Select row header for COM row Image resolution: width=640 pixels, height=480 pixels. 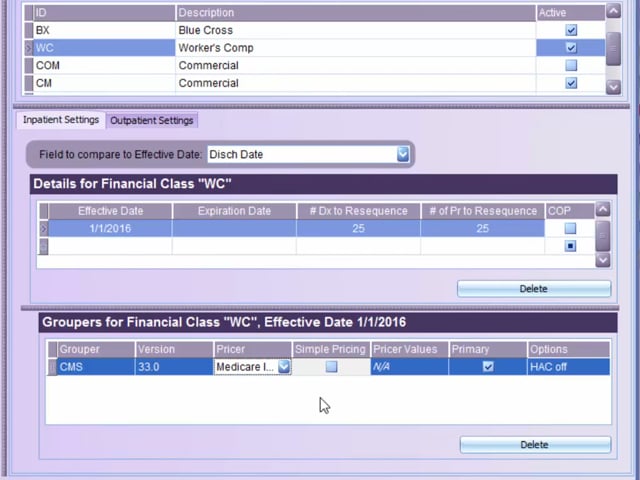pyautogui.click(x=29, y=65)
